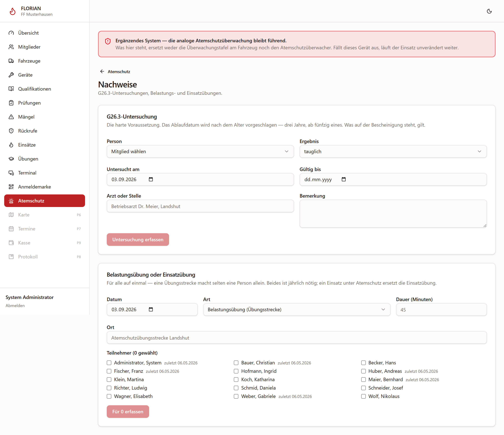The width and height of the screenshot is (504, 435).
Task: Open the Art Belastungsübung dropdown
Action: pos(297,309)
